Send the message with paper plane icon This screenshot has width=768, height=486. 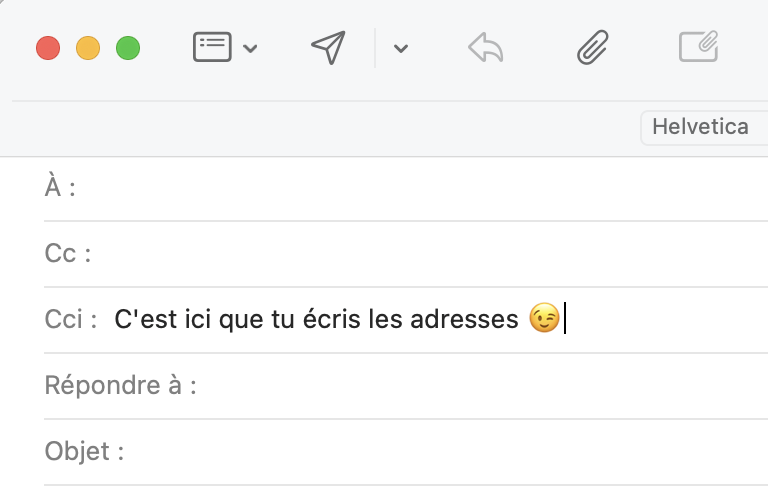[328, 47]
